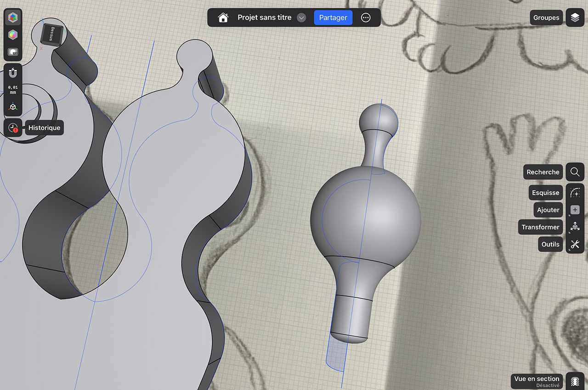Toggle Vue en section mode
Image resolution: width=588 pixels, height=390 pixels.
(575, 381)
